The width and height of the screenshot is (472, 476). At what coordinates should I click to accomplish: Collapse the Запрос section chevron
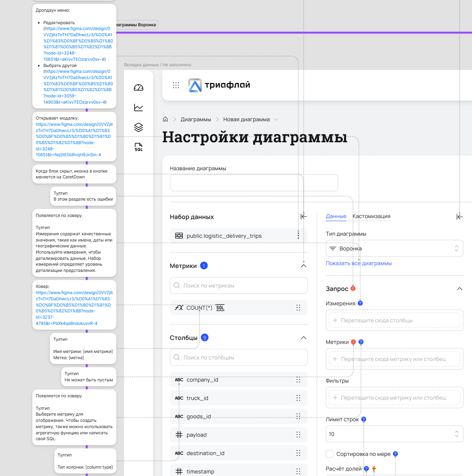(460, 289)
